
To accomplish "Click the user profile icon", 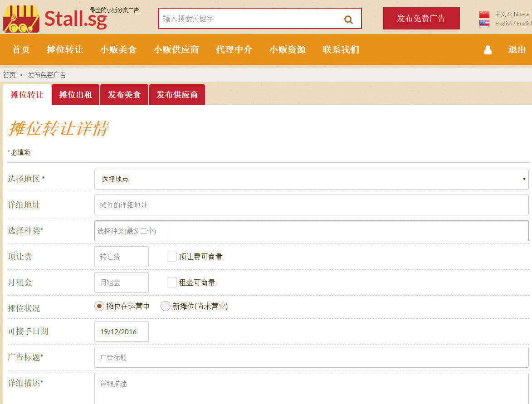I will [x=488, y=50].
